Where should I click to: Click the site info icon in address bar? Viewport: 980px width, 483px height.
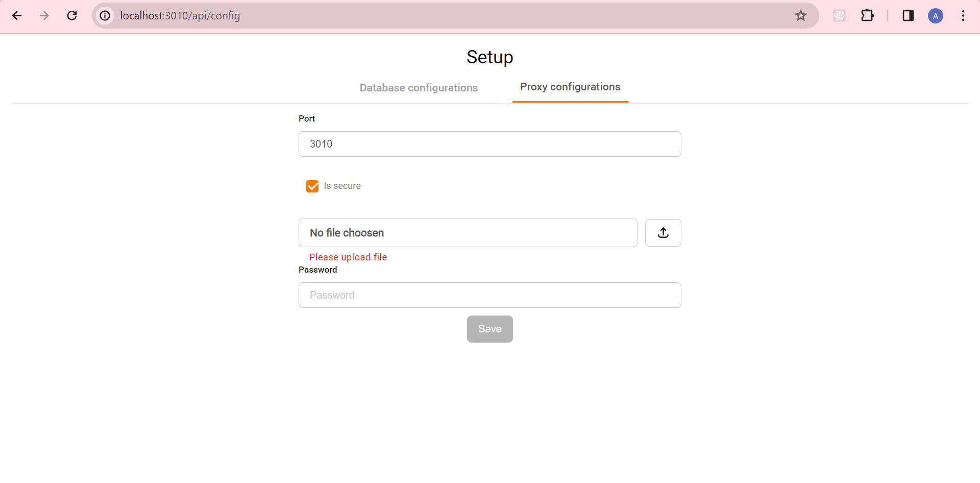[x=105, y=16]
